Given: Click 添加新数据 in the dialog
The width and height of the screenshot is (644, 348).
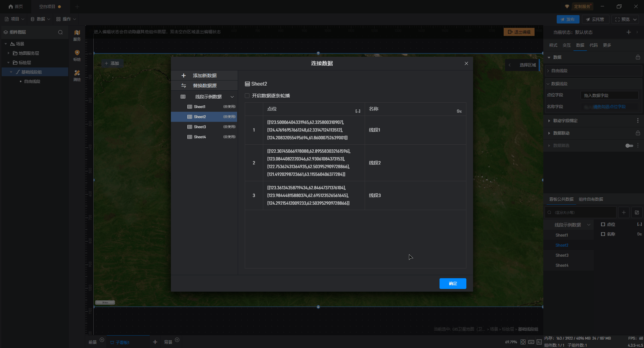Looking at the screenshot, I should pos(204,76).
